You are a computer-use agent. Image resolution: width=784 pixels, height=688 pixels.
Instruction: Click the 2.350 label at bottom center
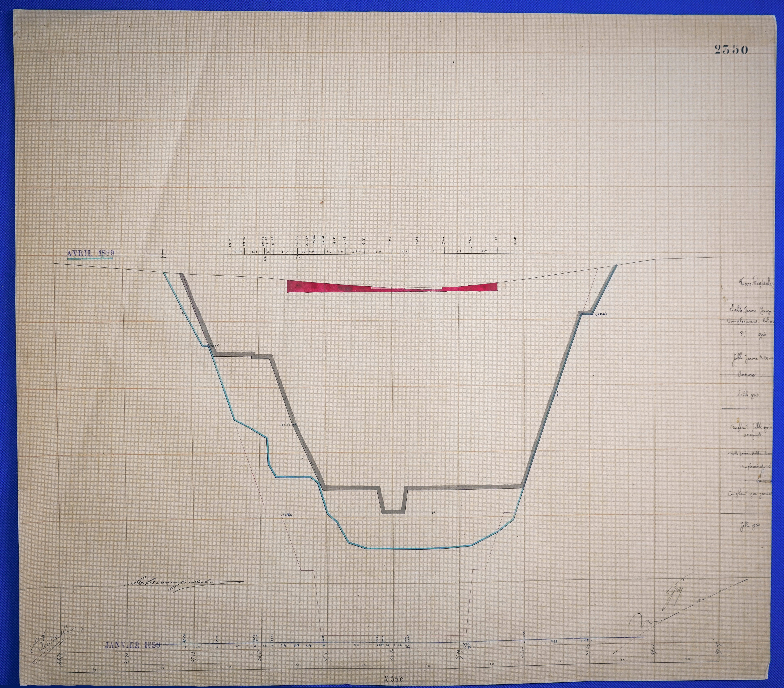393,679
